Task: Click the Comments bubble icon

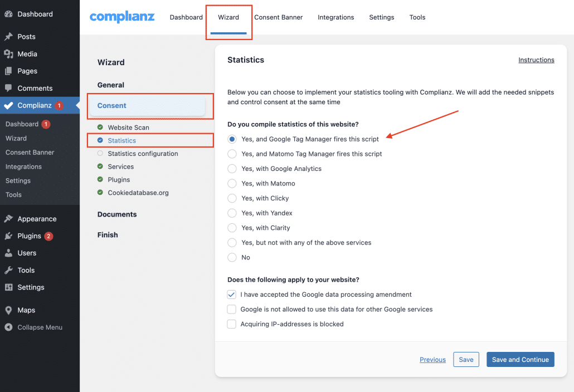Action: coord(8,88)
